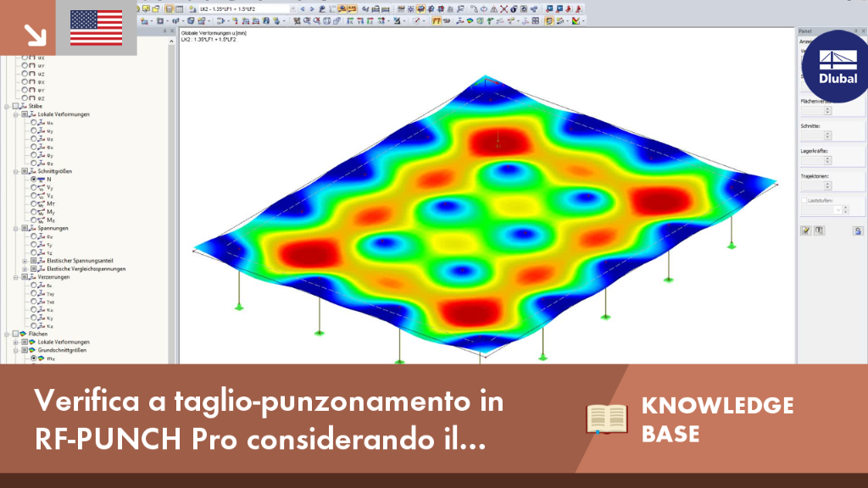Collapse the Schnittgrößen node

pyautogui.click(x=16, y=171)
